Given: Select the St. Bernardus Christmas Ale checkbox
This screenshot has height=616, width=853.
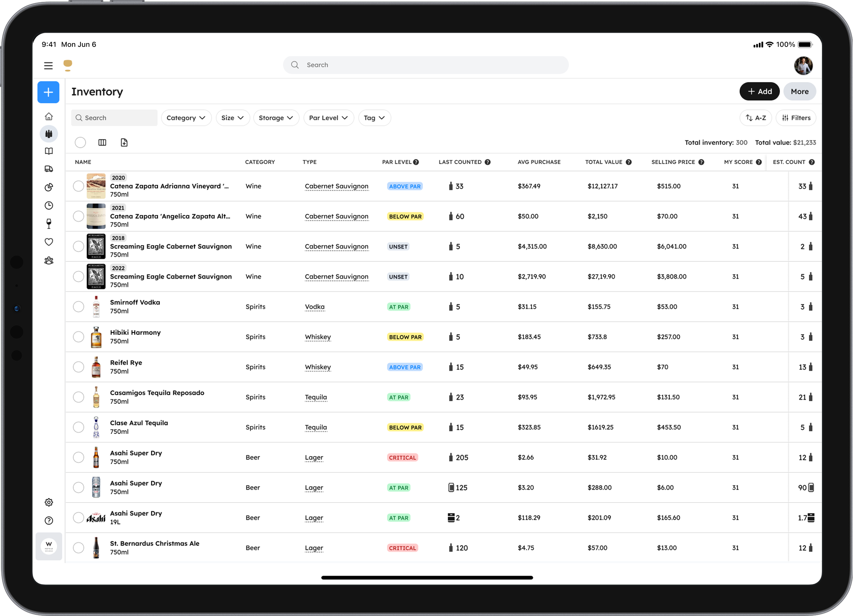Looking at the screenshot, I should coord(78,548).
